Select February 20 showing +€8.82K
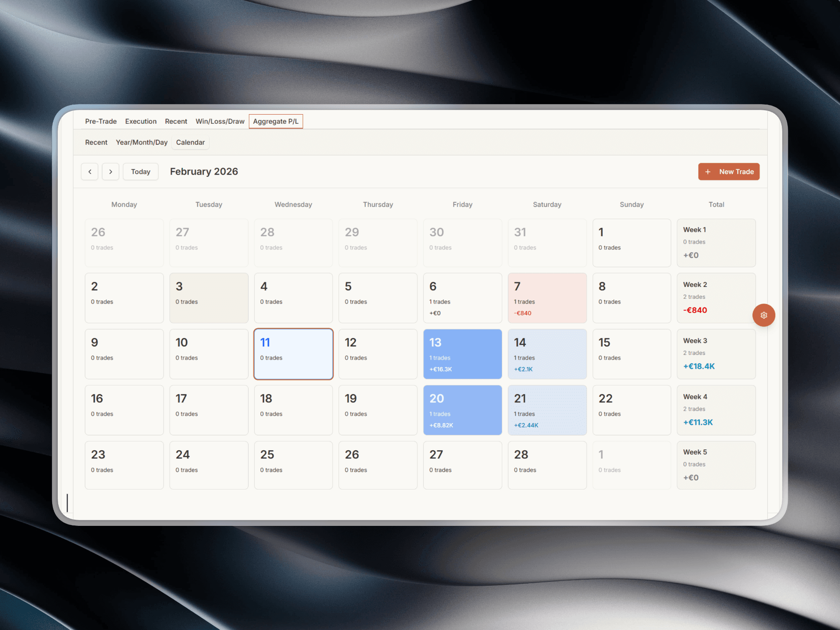 click(x=462, y=410)
